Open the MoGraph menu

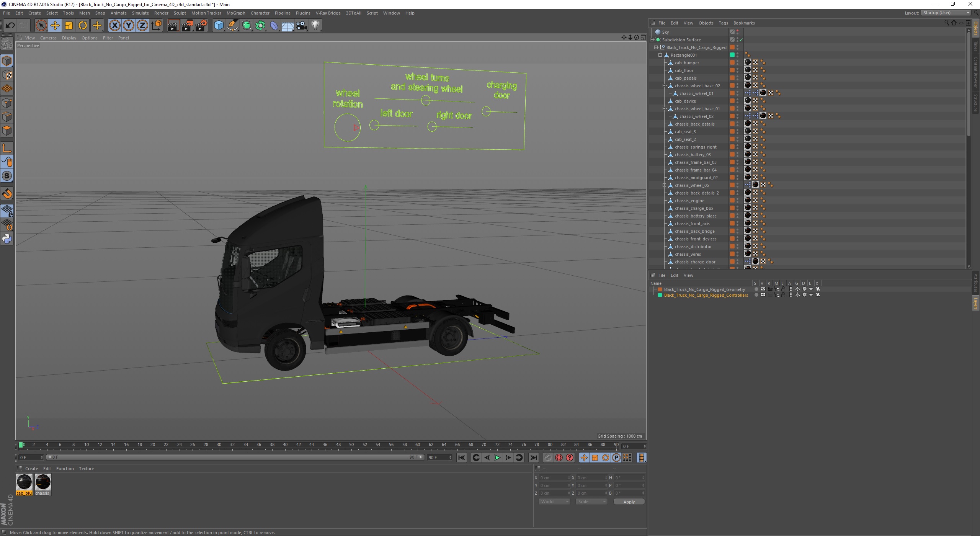point(236,13)
